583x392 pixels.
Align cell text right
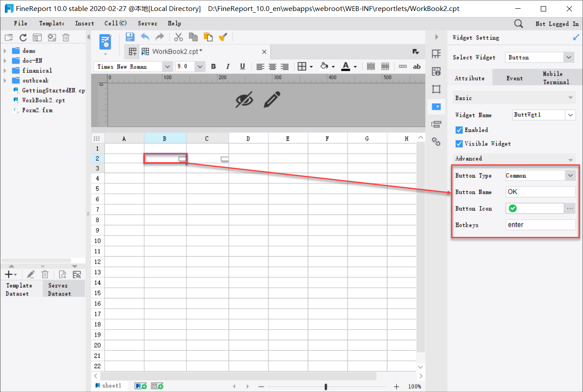285,66
